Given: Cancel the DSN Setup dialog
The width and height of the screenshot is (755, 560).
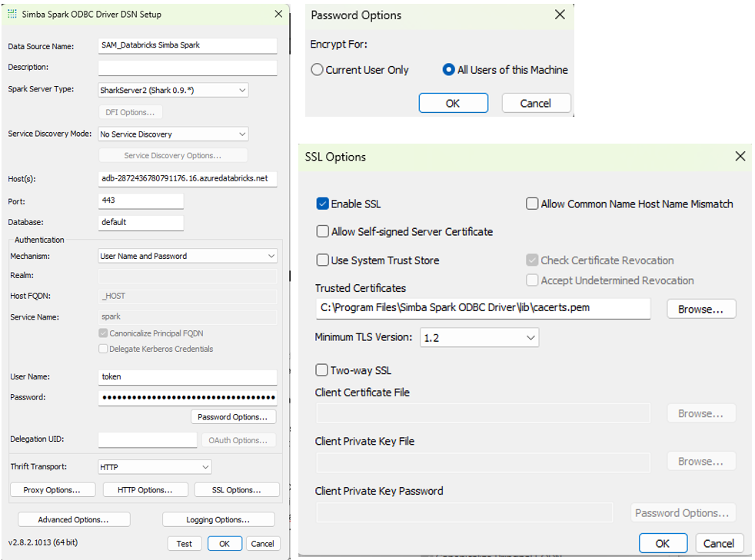Looking at the screenshot, I should tap(263, 544).
